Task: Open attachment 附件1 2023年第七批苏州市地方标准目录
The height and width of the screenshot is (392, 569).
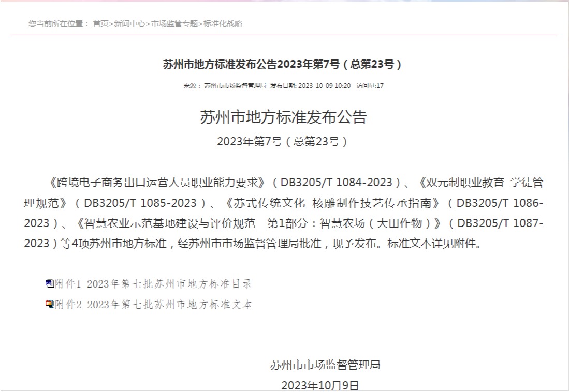Action: point(154,284)
